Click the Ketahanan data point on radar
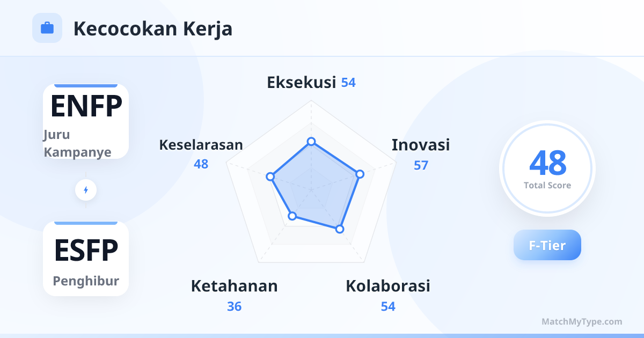Image resolution: width=644 pixels, height=338 pixels. [x=292, y=216]
